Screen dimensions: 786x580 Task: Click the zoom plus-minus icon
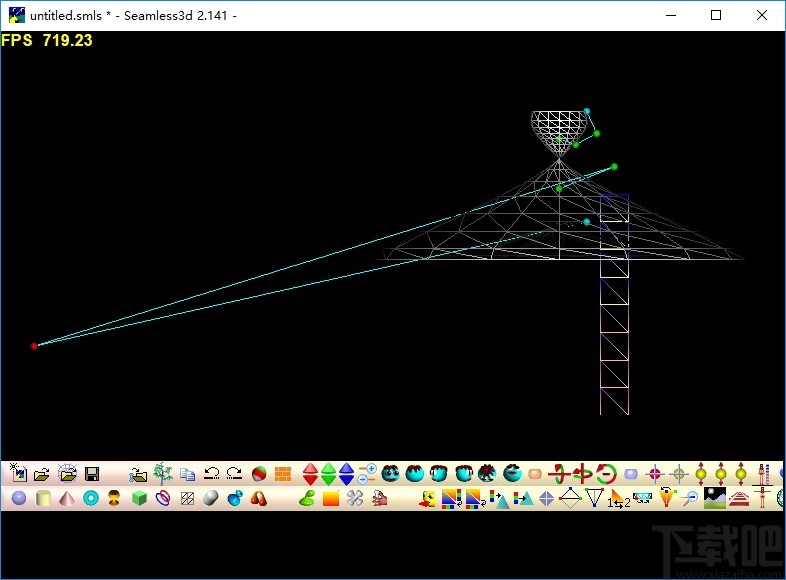368,474
